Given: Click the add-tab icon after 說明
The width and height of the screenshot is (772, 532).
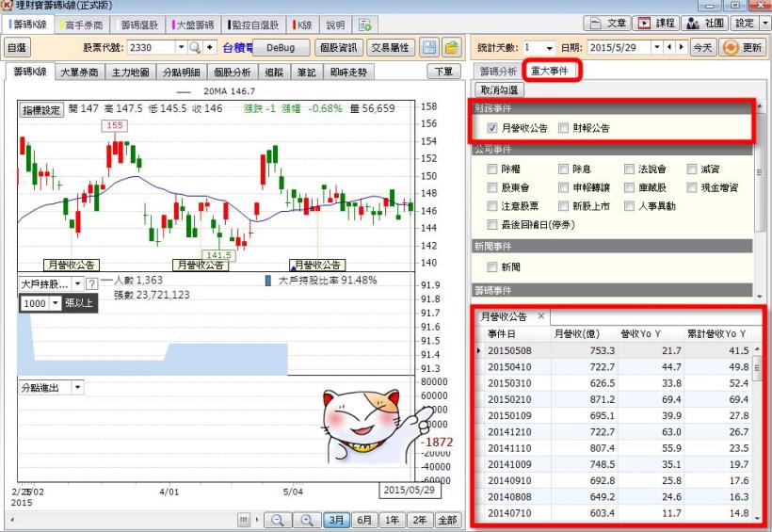Looking at the screenshot, I should [364, 24].
